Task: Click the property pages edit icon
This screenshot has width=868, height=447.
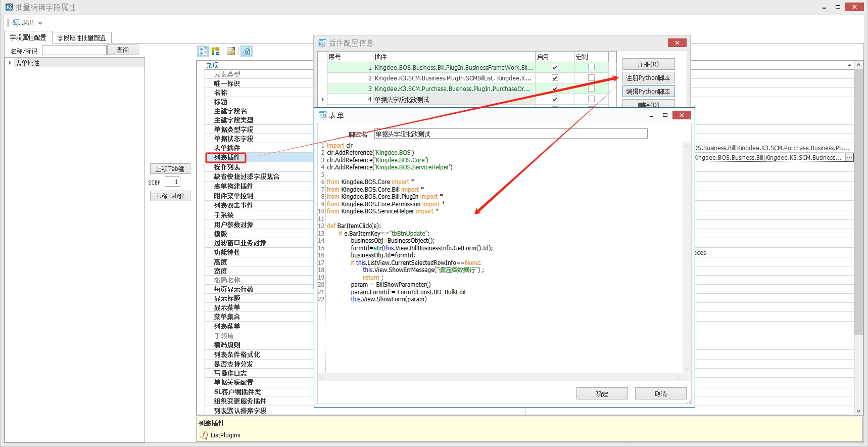Action: pos(231,51)
